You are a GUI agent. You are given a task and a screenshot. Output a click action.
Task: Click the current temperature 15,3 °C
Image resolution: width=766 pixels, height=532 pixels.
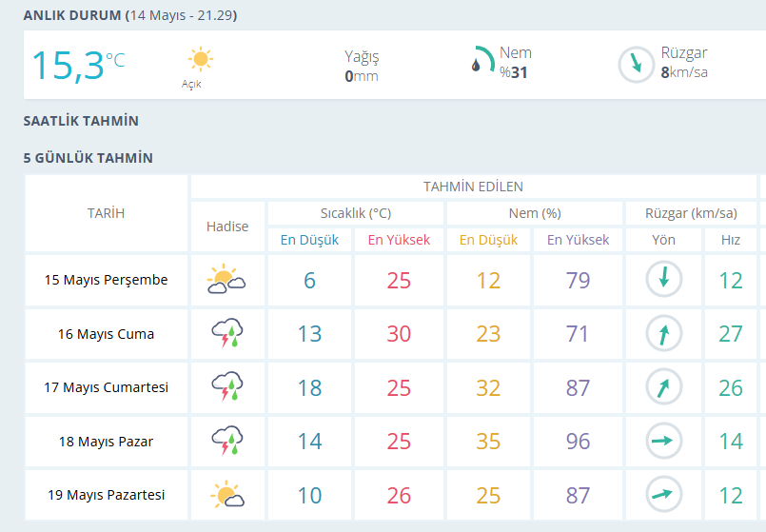click(x=78, y=65)
